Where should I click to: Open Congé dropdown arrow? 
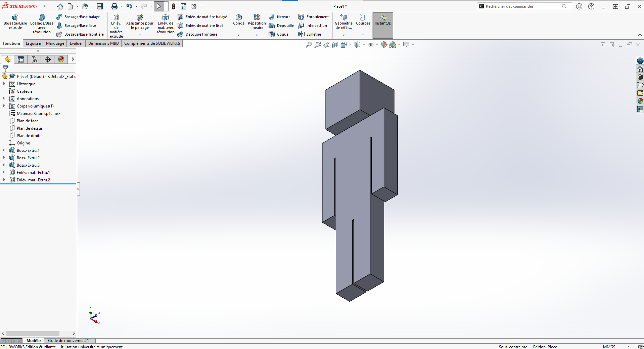pyautogui.click(x=239, y=35)
